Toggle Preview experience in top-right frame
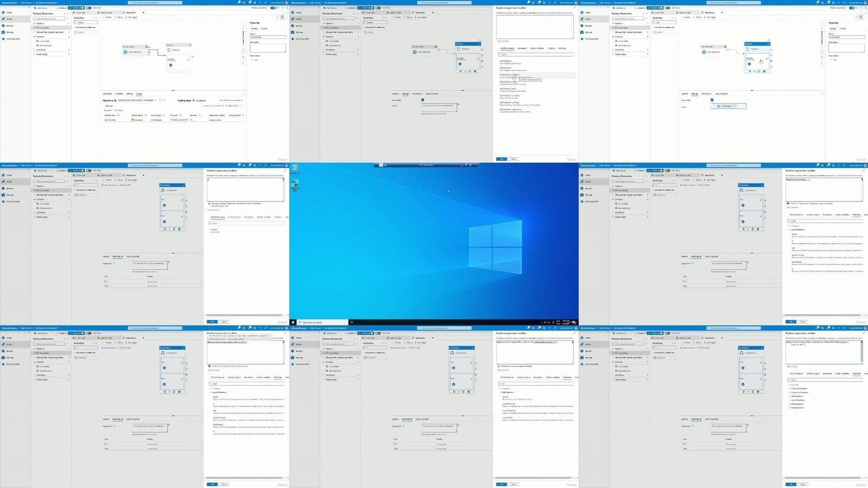 click(852, 8)
